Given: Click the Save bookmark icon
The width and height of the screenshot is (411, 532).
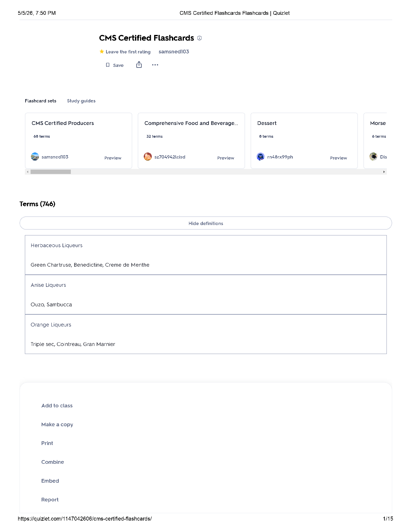Looking at the screenshot, I should point(108,65).
